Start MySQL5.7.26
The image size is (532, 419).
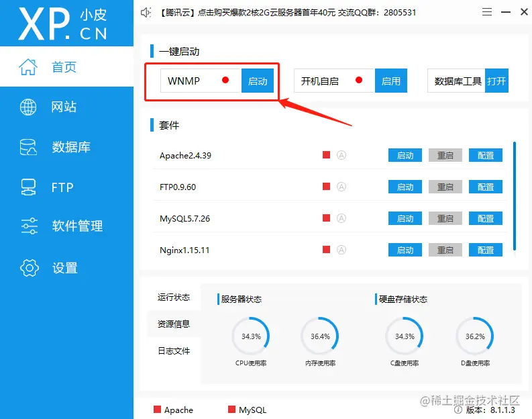coord(405,218)
